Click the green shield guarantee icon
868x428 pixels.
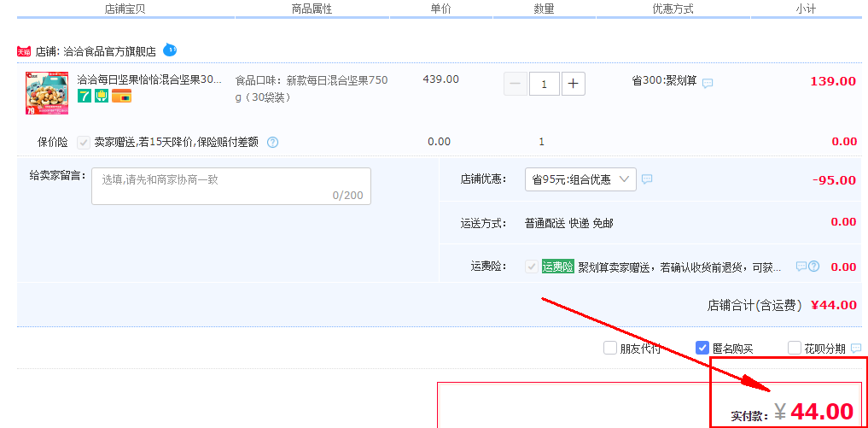(x=102, y=96)
